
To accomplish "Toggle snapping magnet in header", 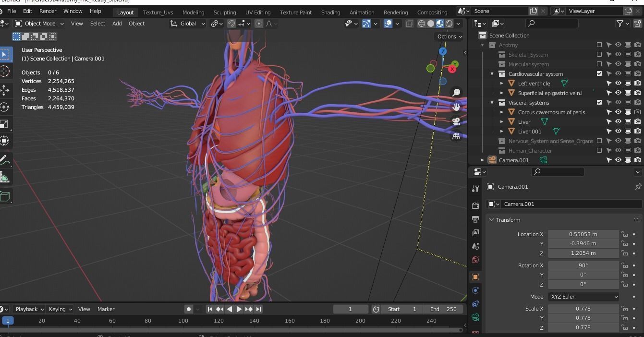I will [231, 24].
